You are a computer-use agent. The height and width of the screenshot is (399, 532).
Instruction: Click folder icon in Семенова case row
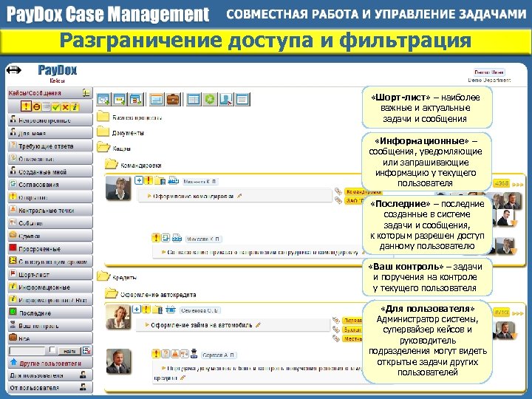pyautogui.click(x=158, y=310)
